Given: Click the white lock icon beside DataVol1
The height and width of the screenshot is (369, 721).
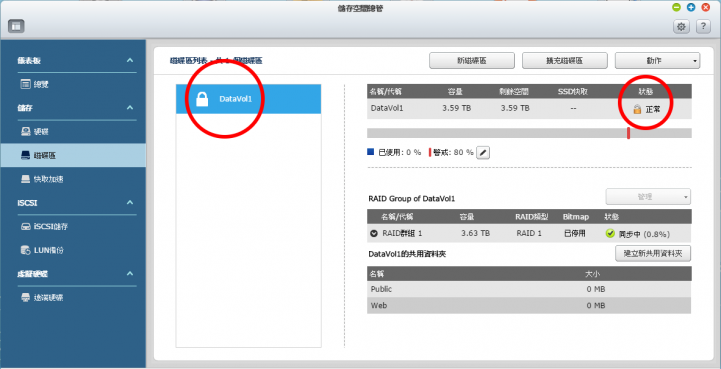Looking at the screenshot, I should point(202,99).
